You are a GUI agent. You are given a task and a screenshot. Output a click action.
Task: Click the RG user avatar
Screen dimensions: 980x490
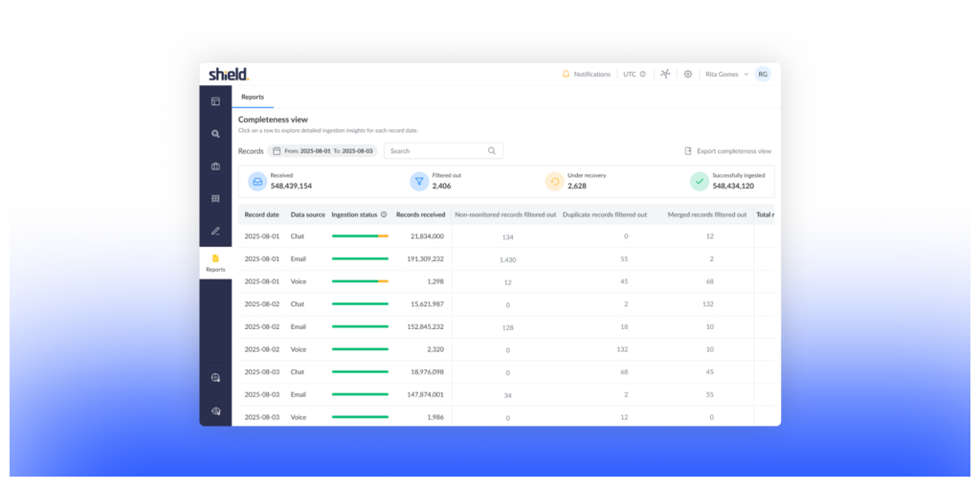pos(763,75)
